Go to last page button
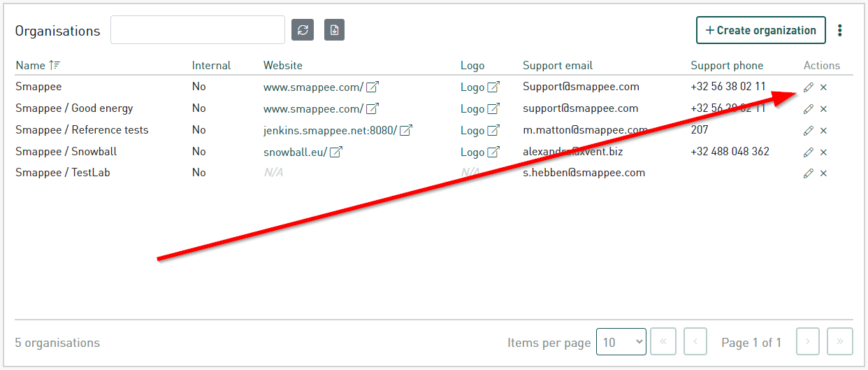 coord(840,342)
